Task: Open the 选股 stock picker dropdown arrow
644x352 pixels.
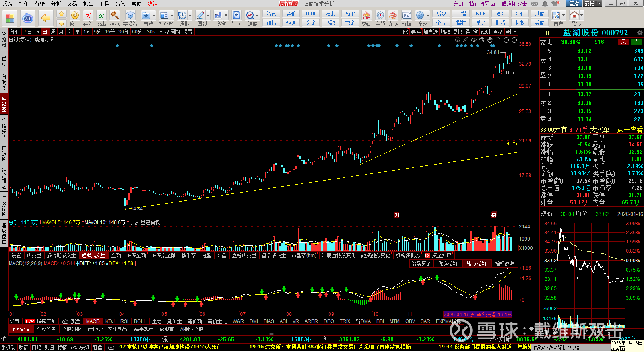Action: pyautogui.click(x=258, y=16)
